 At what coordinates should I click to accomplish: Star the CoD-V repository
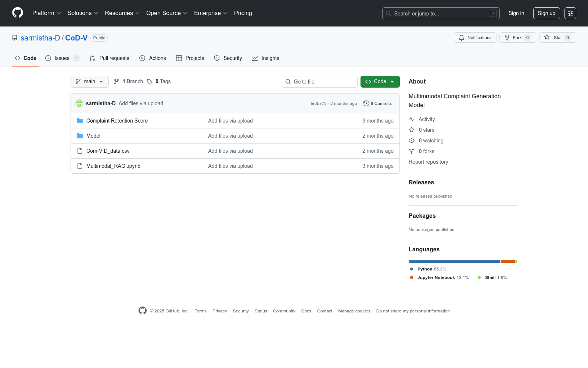tap(557, 38)
